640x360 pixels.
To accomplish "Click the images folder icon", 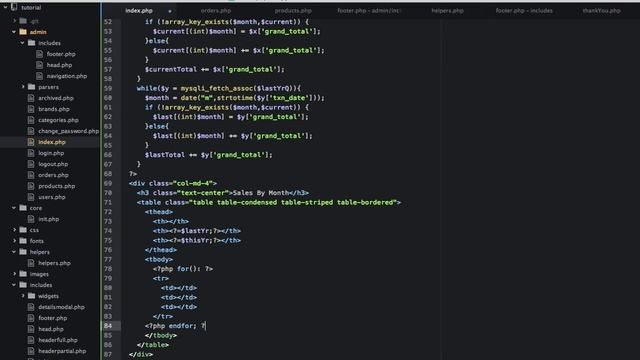I will 23,274.
